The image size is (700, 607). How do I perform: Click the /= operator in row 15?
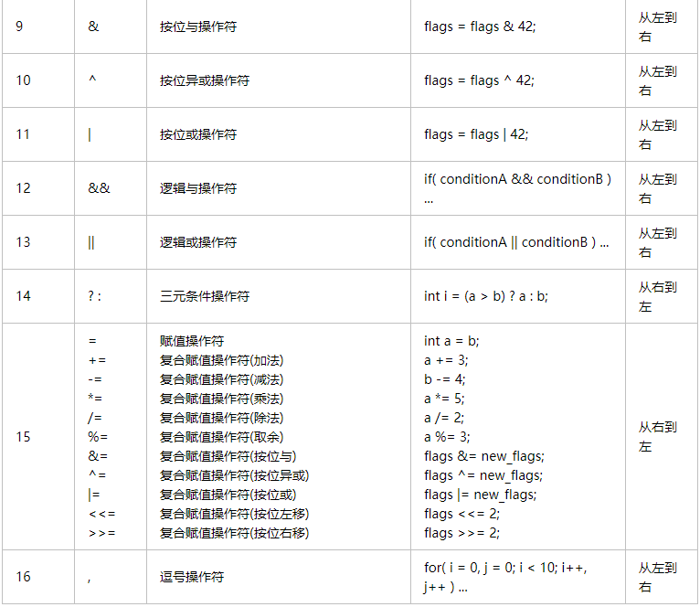pyautogui.click(x=95, y=418)
